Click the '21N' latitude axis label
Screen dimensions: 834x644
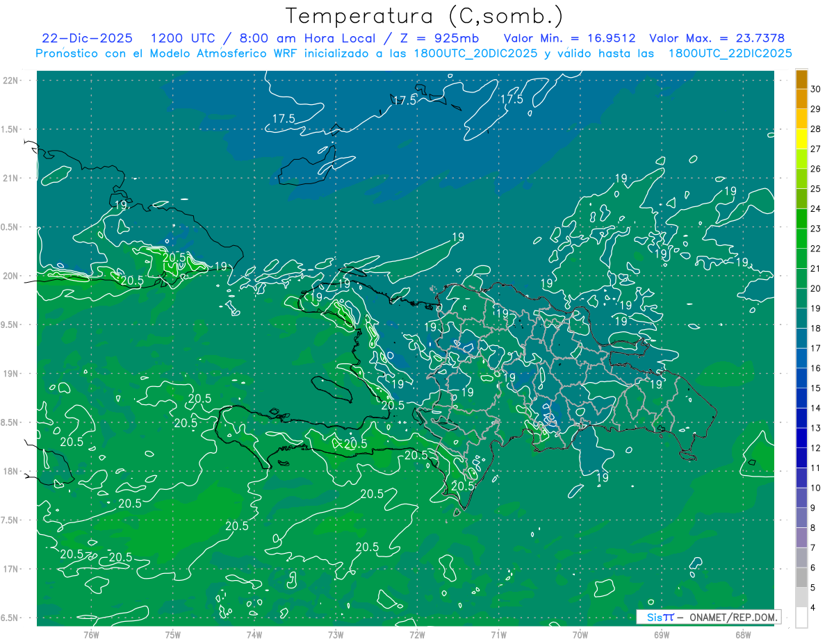click(x=10, y=178)
